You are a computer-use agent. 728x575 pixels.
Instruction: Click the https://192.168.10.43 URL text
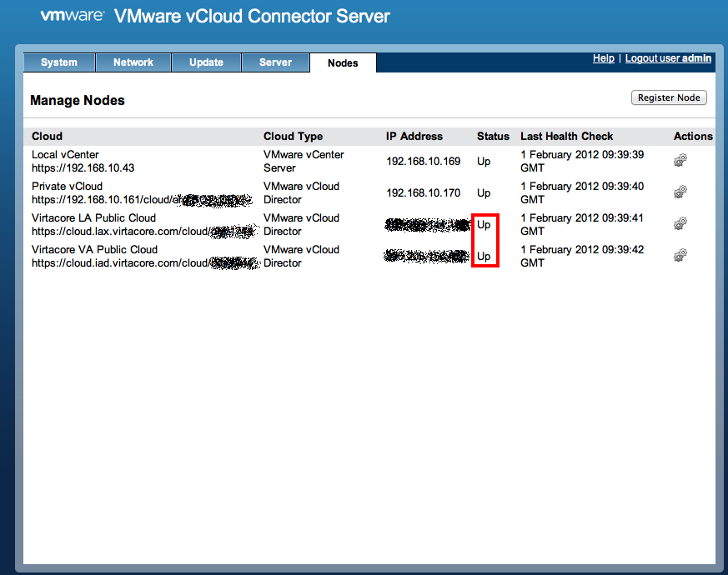tap(83, 168)
